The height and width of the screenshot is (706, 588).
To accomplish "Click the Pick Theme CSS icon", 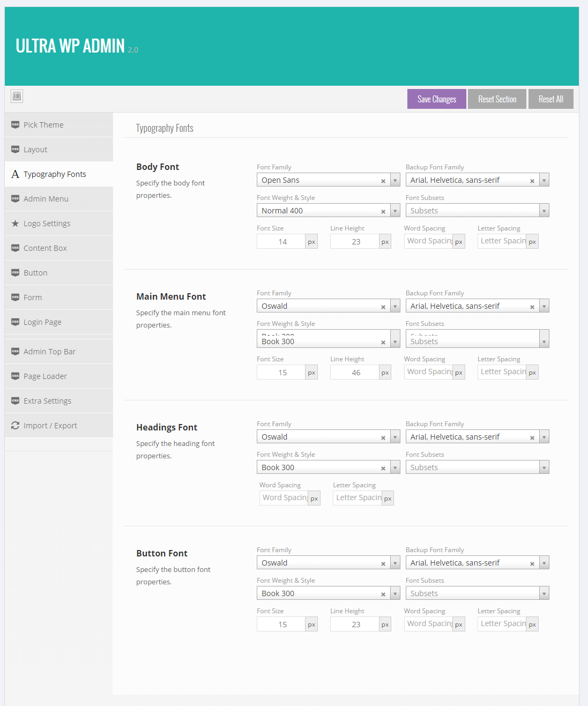I will coord(15,124).
